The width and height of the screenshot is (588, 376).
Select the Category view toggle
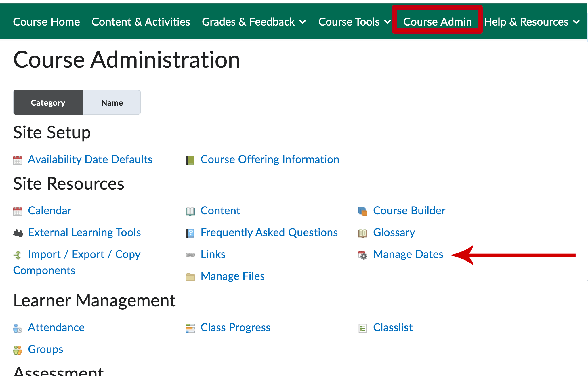(48, 102)
